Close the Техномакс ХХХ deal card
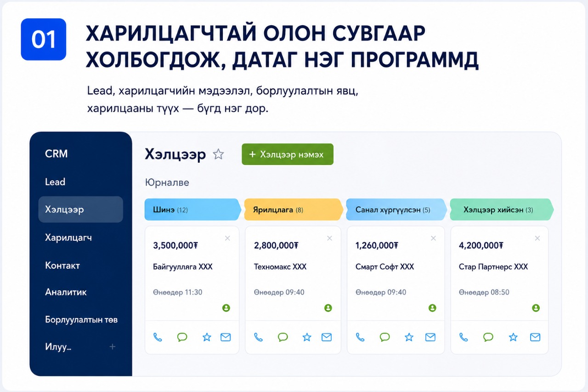The width and height of the screenshot is (588, 392). [329, 238]
